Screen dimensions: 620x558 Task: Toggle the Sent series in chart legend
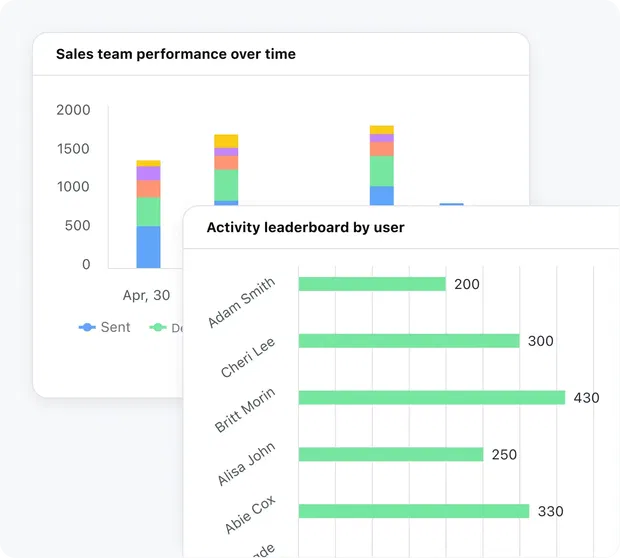point(105,327)
